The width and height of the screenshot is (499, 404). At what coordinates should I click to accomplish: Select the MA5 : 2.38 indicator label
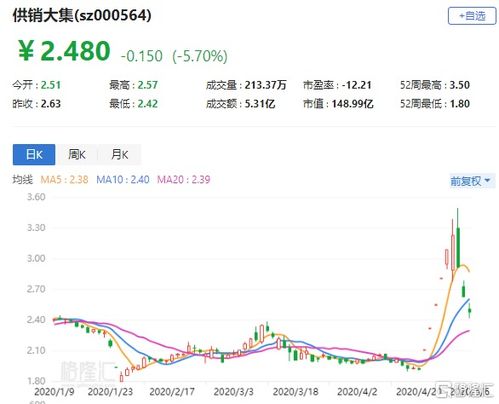pos(64,180)
